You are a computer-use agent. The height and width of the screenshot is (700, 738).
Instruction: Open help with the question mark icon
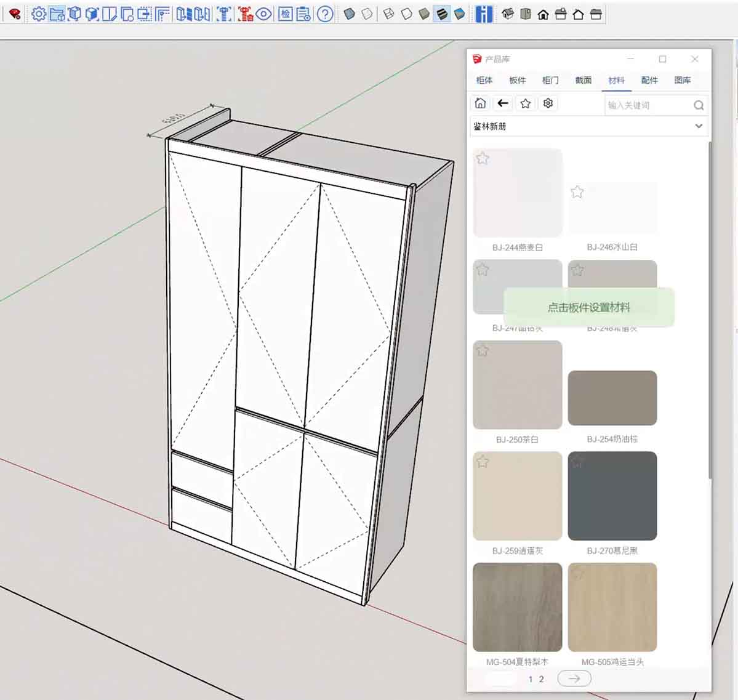325,14
